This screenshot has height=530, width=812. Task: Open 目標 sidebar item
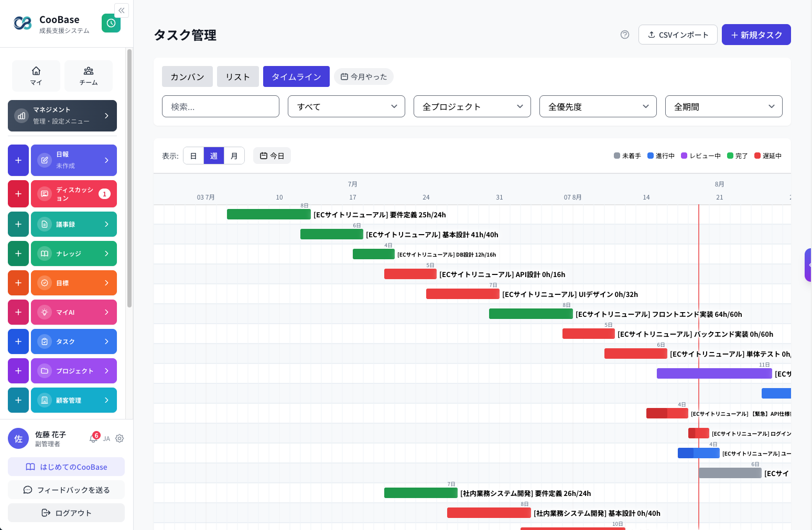coord(74,283)
